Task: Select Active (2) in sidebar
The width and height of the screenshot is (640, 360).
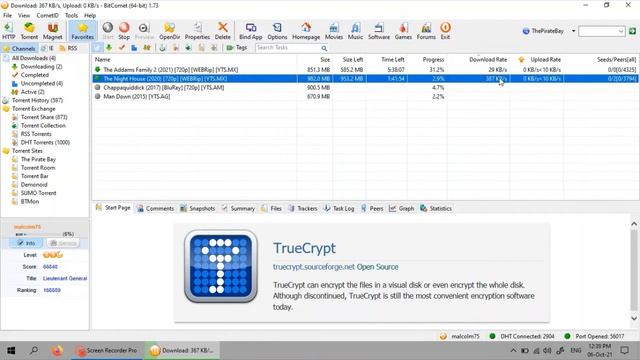Action: pyautogui.click(x=32, y=92)
